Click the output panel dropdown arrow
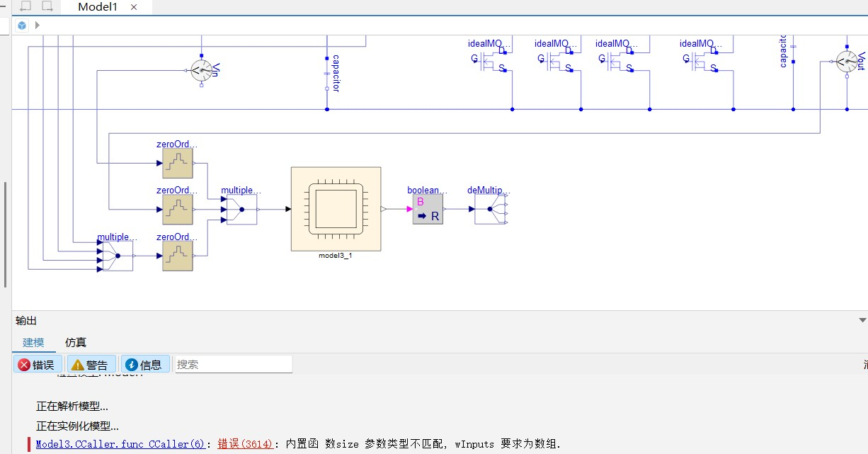 (862, 321)
